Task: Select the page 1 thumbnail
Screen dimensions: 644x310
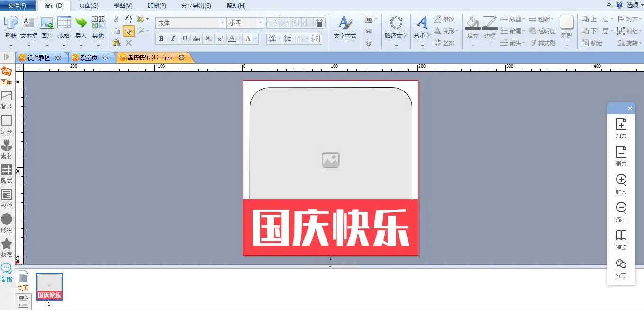Action: point(49,286)
